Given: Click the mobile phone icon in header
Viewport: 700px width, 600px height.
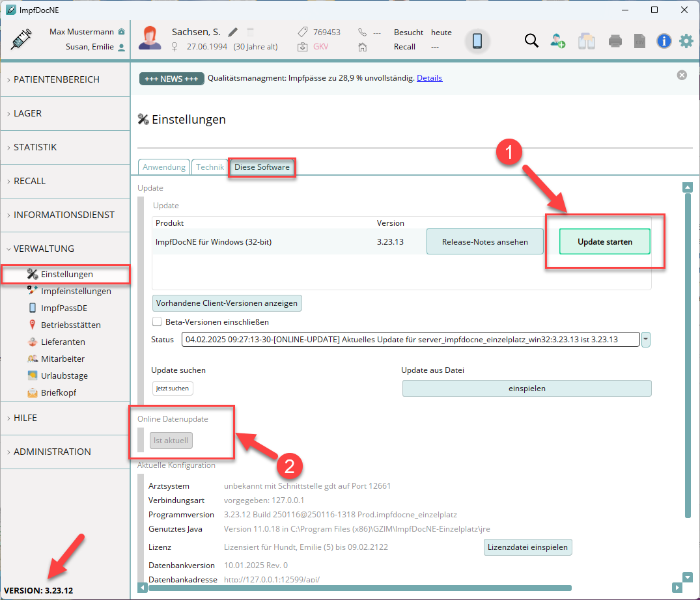Looking at the screenshot, I should 477,40.
